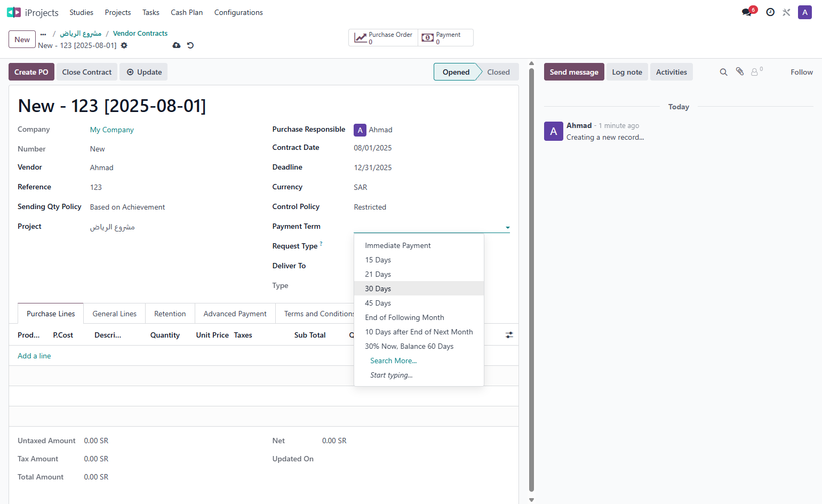822x504 pixels.
Task: Open the iProjects app logo
Action: coord(14,12)
